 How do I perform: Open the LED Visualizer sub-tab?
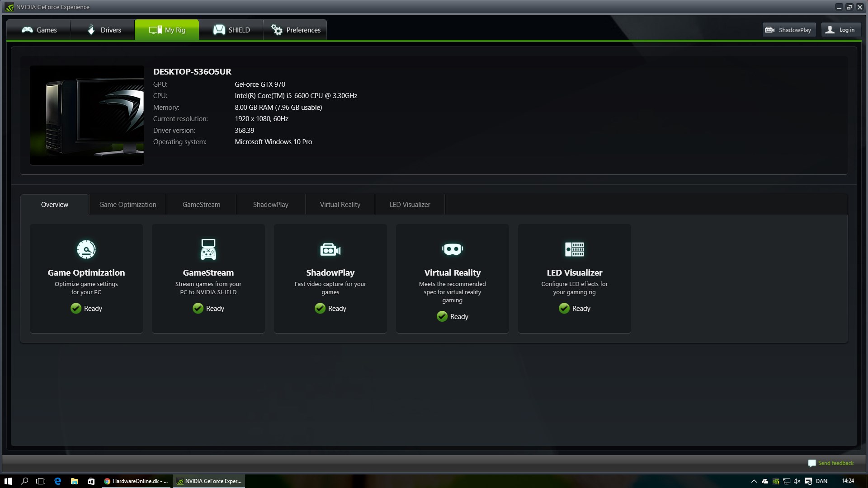click(410, 205)
